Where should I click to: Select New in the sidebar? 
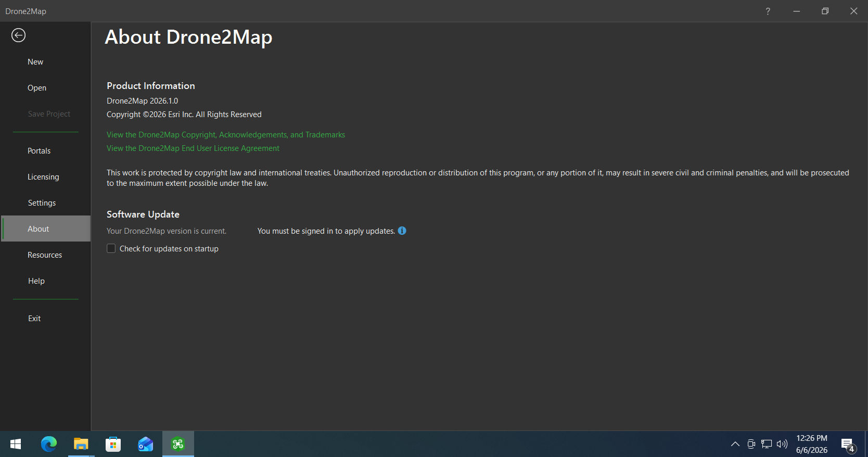[35, 62]
